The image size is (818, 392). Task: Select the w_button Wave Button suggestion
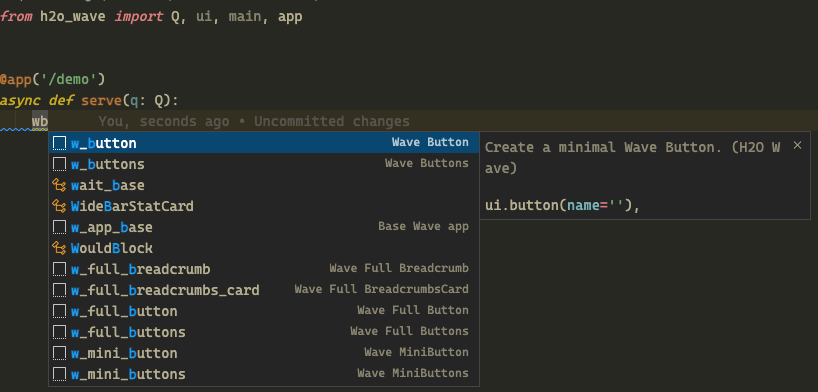click(x=264, y=143)
